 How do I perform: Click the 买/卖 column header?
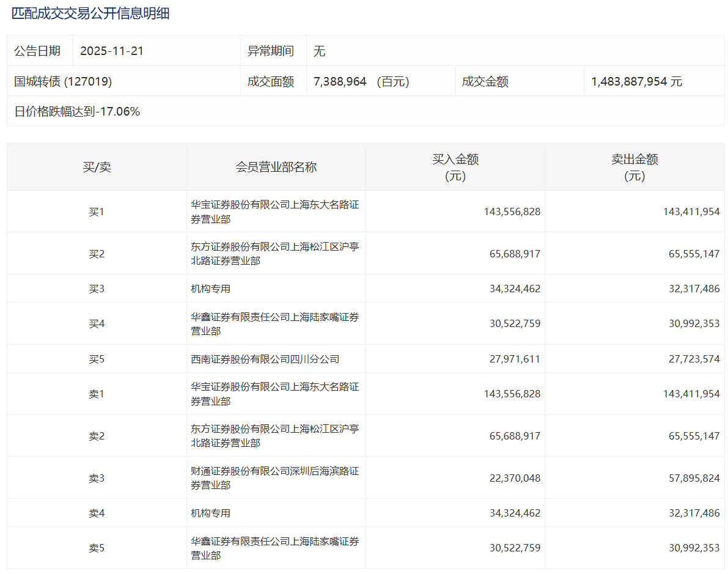tap(97, 167)
